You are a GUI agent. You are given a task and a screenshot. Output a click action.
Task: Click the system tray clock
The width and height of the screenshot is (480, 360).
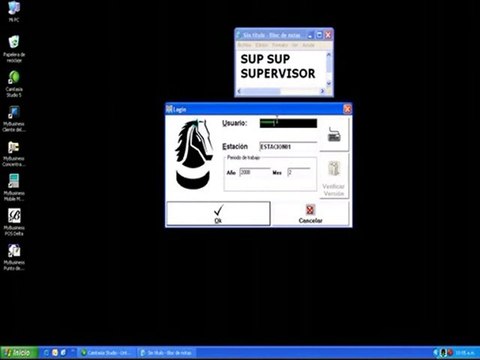tap(465, 352)
